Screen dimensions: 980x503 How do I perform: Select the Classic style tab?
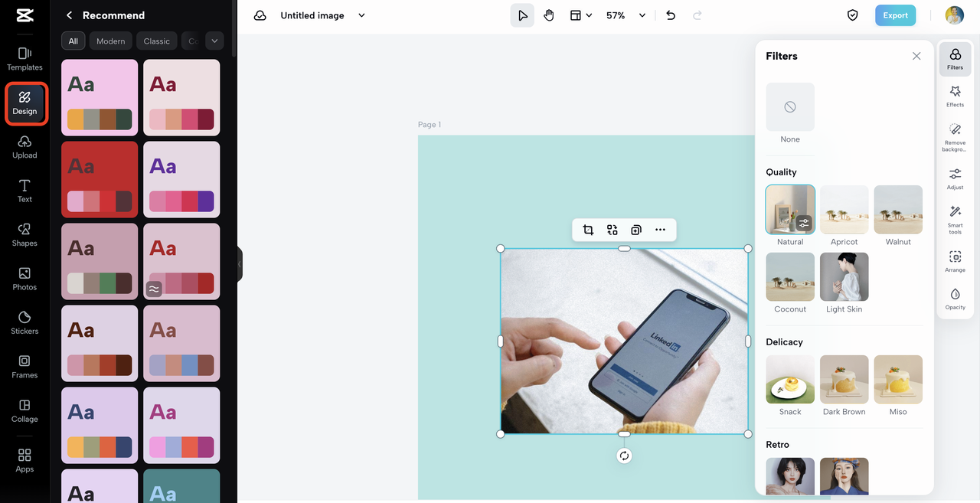point(157,41)
